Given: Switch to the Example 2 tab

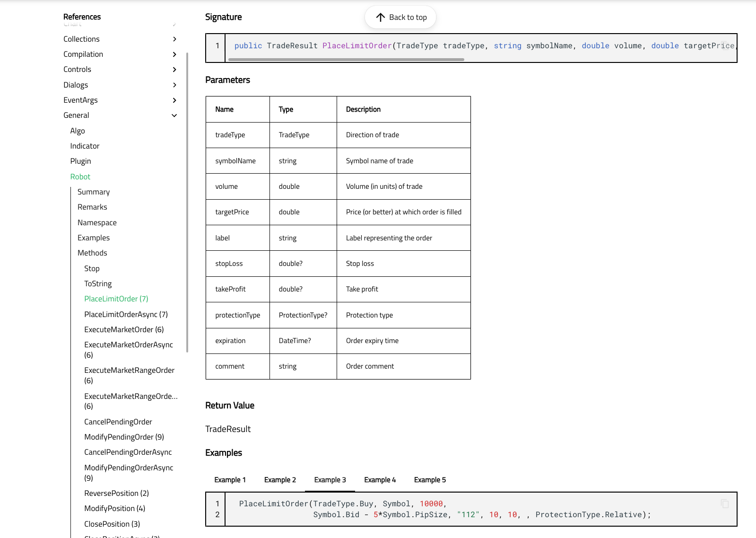Looking at the screenshot, I should pos(280,480).
